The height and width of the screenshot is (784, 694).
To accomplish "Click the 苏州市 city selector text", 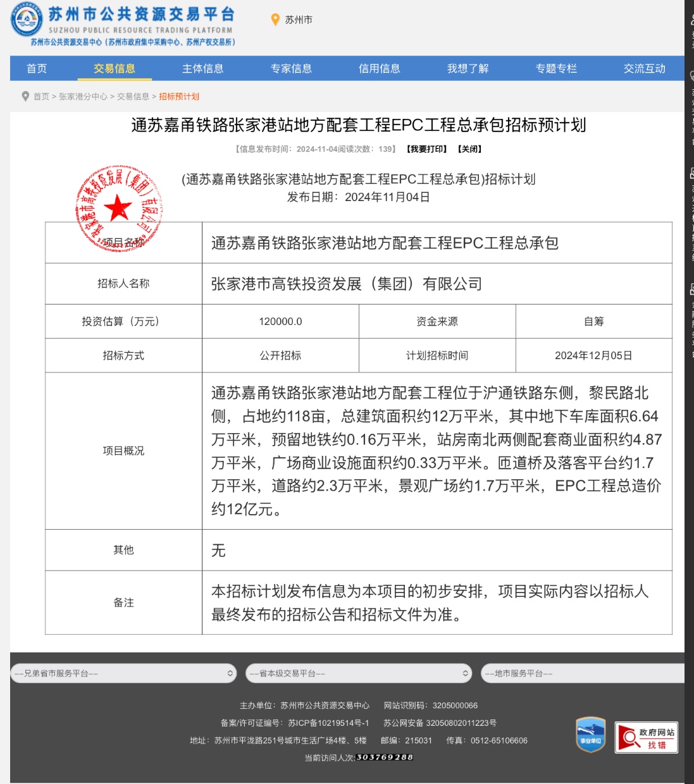I will [x=299, y=20].
